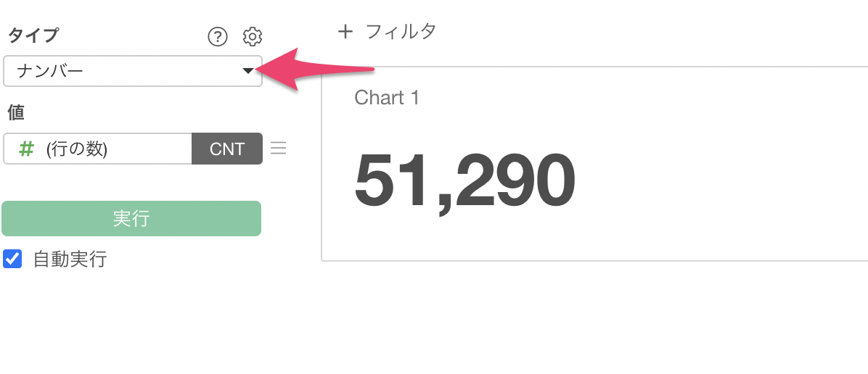Click the フィルタ link text

click(x=401, y=32)
